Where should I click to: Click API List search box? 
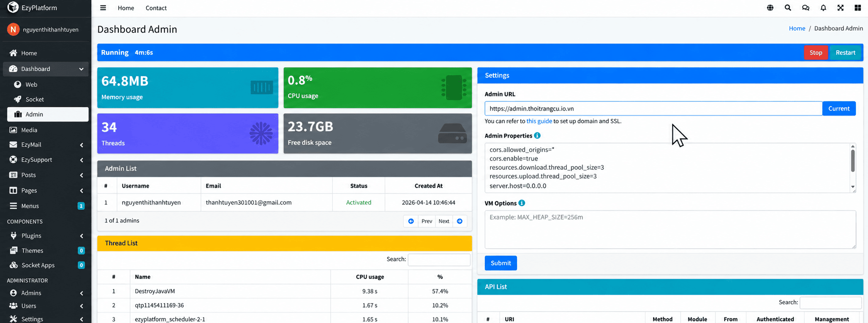(x=830, y=303)
